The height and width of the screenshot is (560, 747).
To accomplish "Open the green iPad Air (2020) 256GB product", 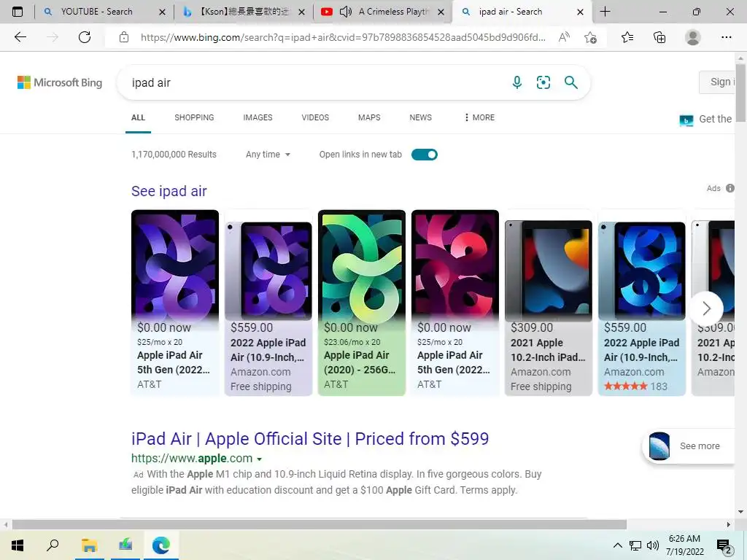I will [362, 303].
